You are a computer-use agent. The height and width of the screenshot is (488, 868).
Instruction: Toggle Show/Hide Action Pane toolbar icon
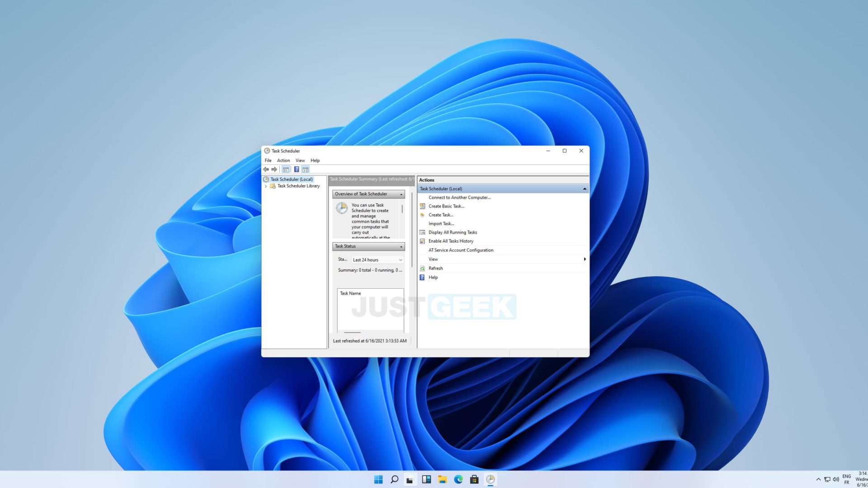306,169
